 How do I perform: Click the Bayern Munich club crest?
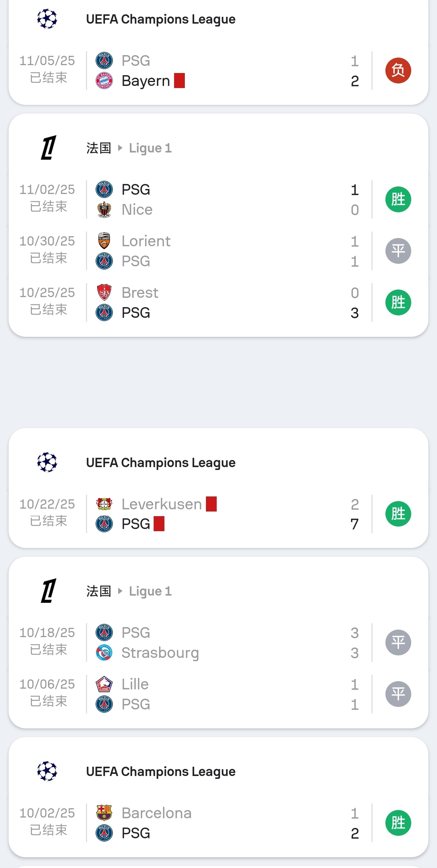(x=104, y=81)
